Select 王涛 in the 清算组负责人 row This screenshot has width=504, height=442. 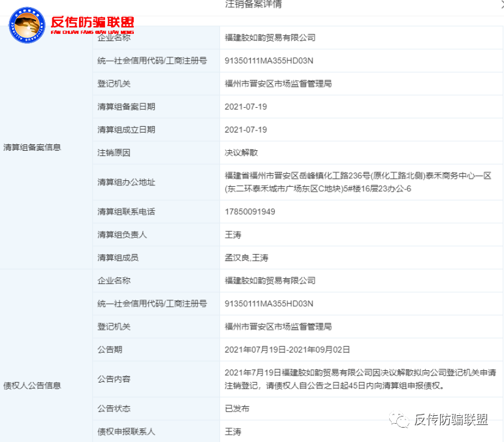click(x=232, y=235)
